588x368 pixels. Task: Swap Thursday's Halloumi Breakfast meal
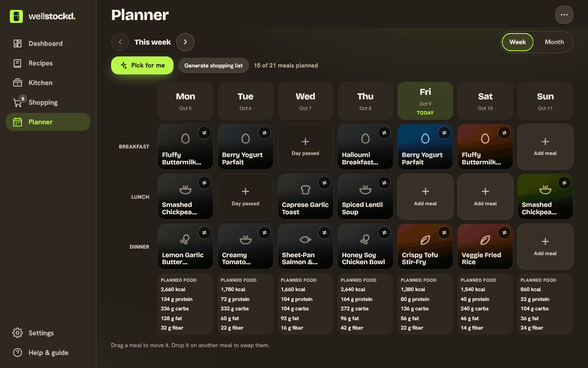pyautogui.click(x=384, y=133)
